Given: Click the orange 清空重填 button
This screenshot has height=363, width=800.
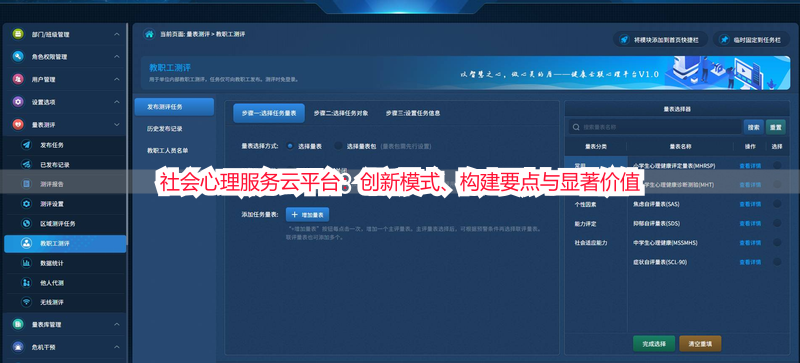Looking at the screenshot, I should coord(700,344).
